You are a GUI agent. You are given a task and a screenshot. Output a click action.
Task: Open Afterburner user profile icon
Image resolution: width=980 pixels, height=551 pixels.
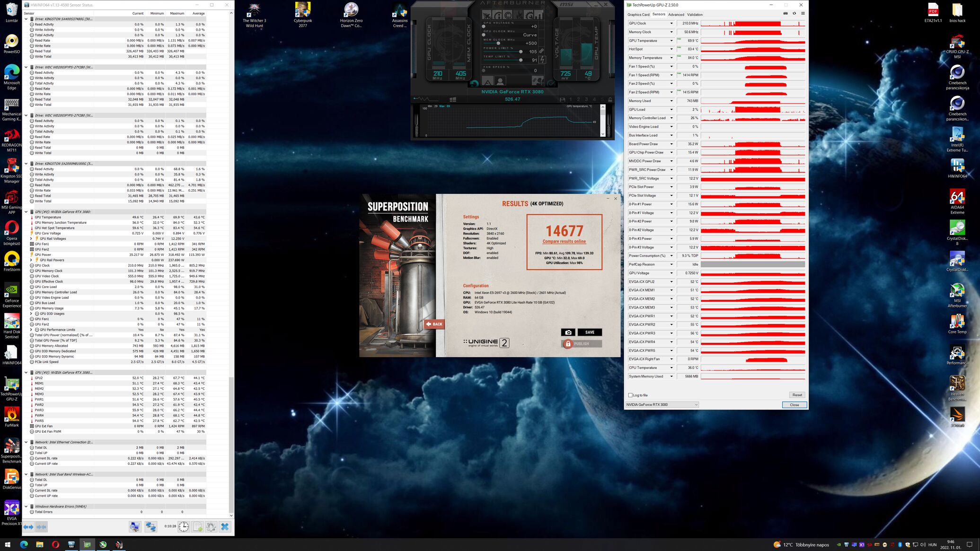click(500, 81)
